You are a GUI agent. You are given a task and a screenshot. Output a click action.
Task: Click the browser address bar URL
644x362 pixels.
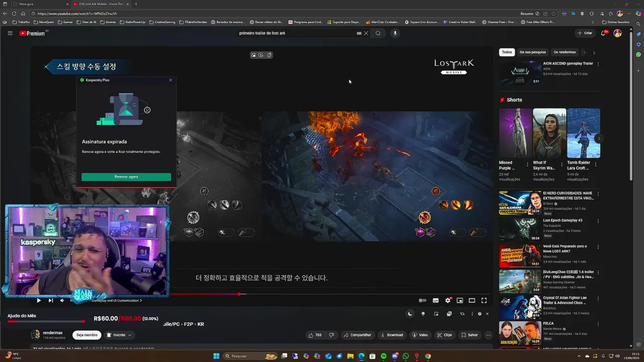[x=77, y=14]
